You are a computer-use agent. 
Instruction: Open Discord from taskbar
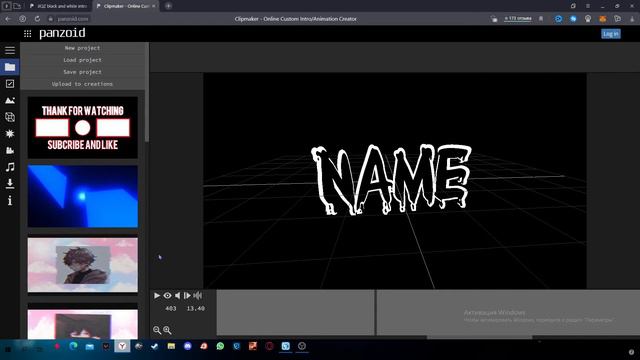[188, 346]
